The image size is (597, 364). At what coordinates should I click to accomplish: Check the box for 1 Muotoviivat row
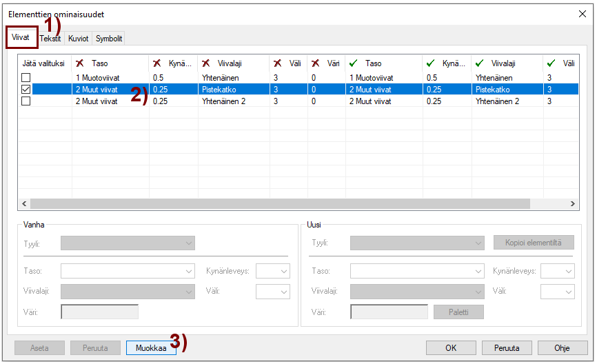26,78
